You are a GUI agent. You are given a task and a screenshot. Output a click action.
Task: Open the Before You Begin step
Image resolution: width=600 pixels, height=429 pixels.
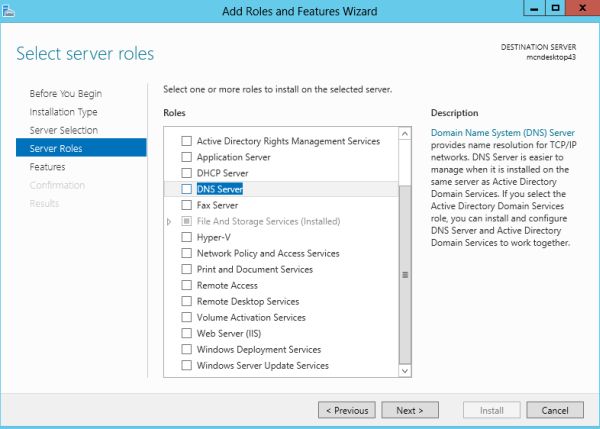point(64,93)
